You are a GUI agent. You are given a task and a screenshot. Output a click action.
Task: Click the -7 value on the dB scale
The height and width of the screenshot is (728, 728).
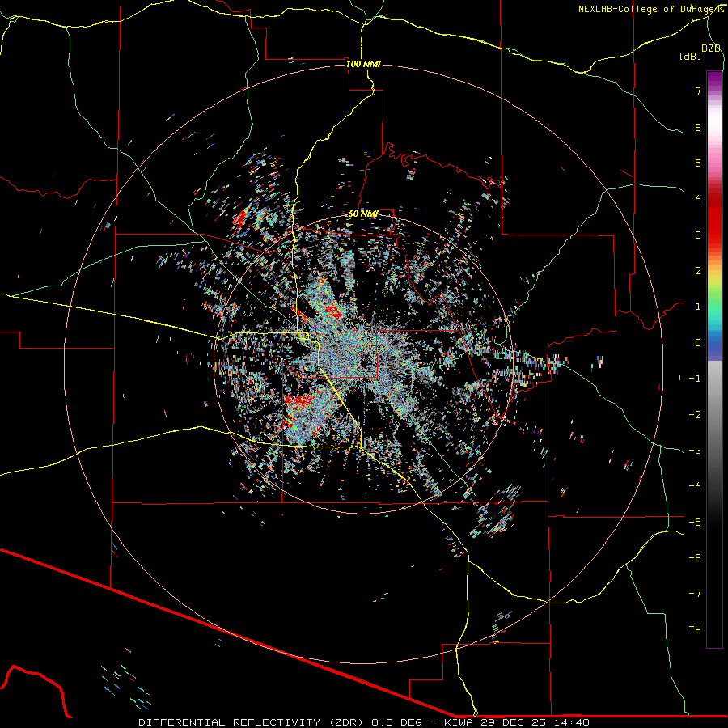point(695,594)
